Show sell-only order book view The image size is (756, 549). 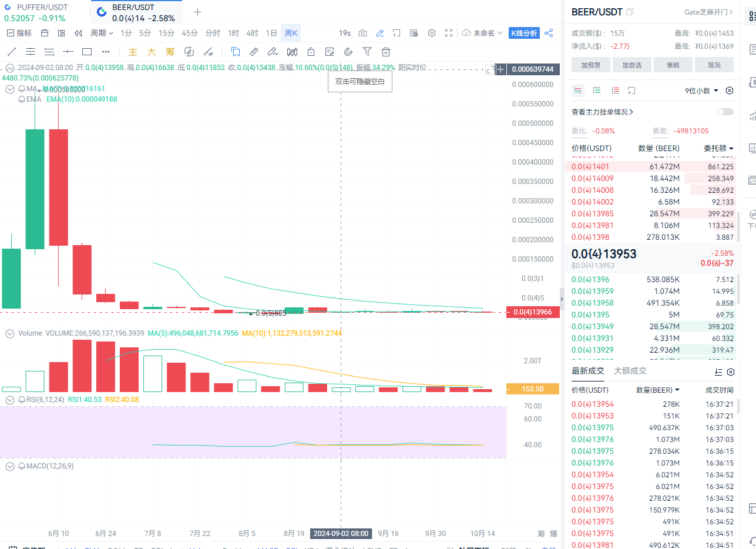coord(615,91)
